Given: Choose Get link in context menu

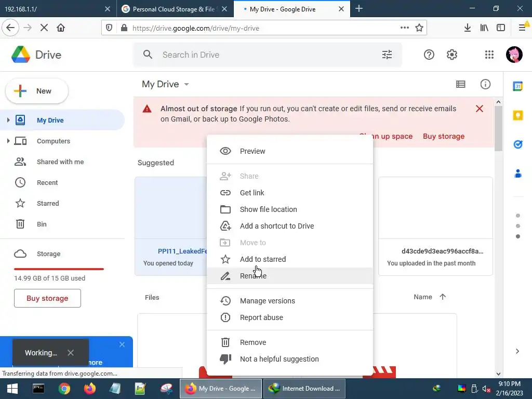Looking at the screenshot, I should coord(290,193).
